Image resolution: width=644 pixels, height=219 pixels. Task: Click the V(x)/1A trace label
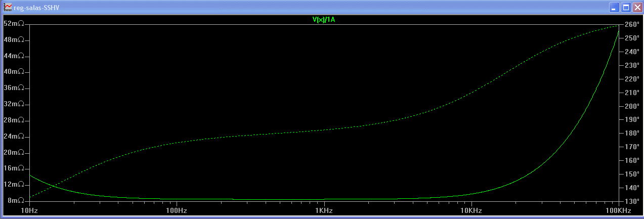coord(324,20)
